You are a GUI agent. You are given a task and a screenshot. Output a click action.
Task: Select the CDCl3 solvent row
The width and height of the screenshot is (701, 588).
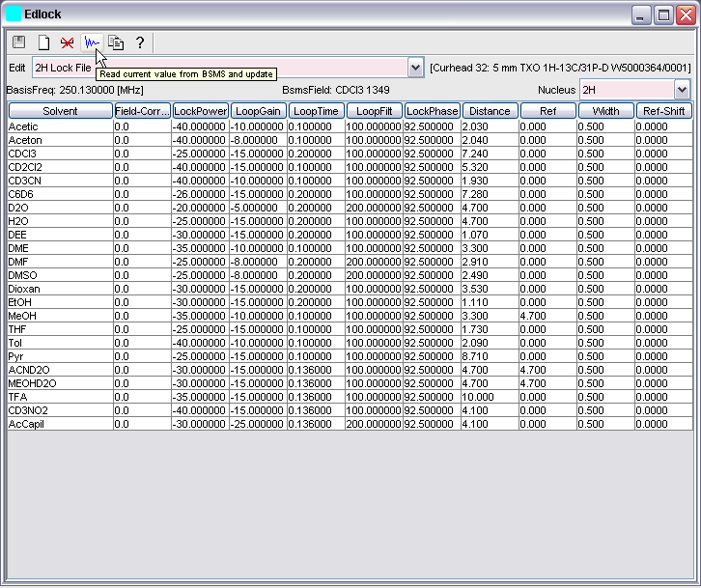(60, 154)
